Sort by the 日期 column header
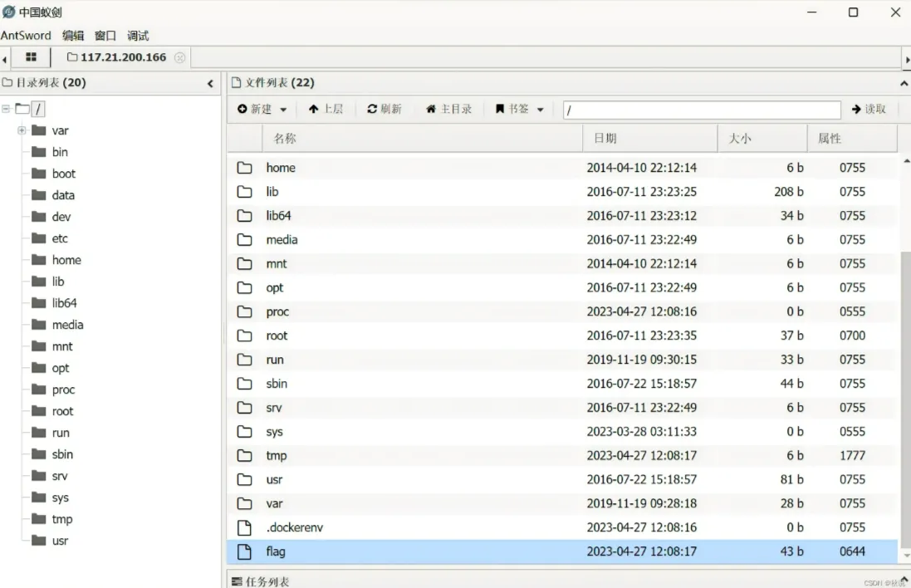The height and width of the screenshot is (588, 911). pyautogui.click(x=650, y=139)
